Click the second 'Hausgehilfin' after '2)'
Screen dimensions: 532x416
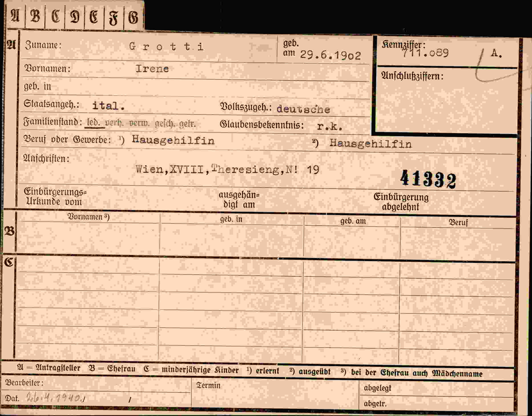point(371,144)
